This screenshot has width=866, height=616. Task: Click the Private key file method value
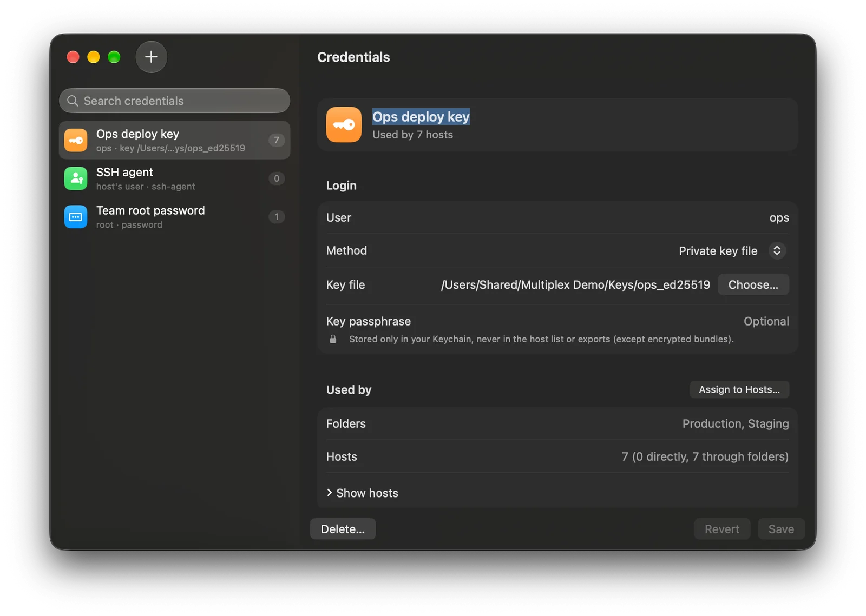(x=718, y=251)
